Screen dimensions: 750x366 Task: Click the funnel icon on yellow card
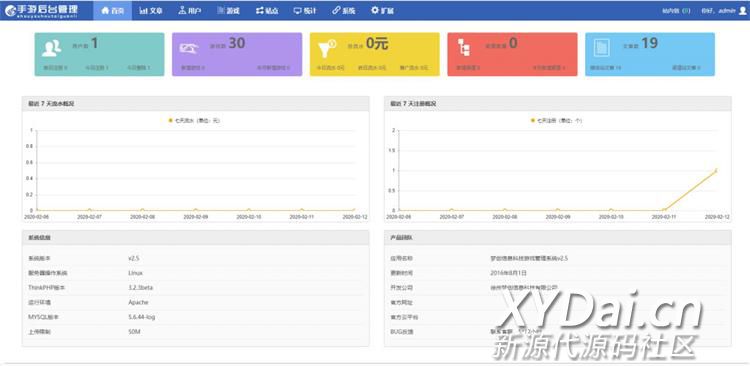[x=327, y=48]
